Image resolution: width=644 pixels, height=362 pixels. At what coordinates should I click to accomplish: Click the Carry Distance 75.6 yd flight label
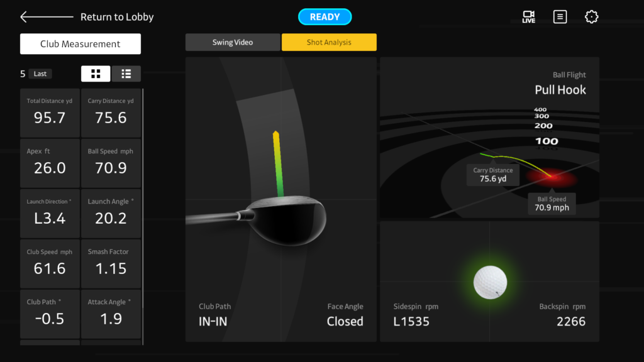tap(492, 175)
